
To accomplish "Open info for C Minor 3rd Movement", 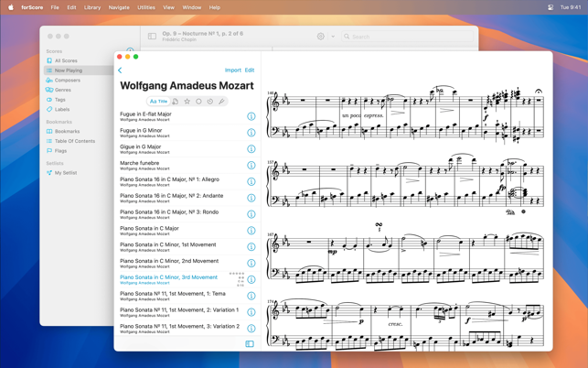I will [x=251, y=280].
